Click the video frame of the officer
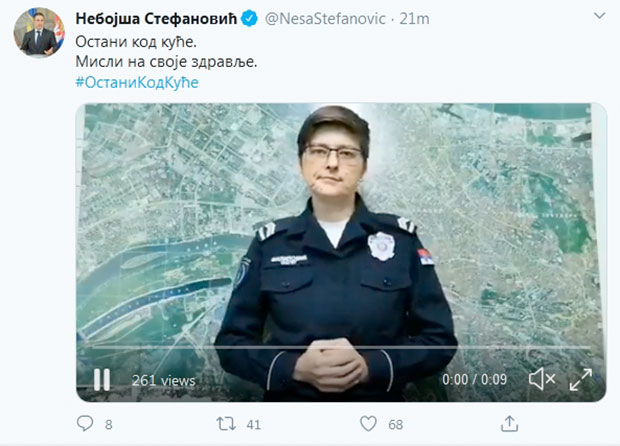Viewport: 620px width, 446px height. point(341,252)
